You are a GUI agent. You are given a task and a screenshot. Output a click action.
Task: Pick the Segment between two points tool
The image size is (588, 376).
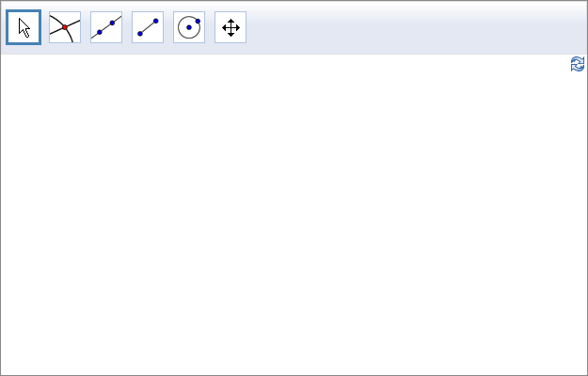click(x=148, y=27)
